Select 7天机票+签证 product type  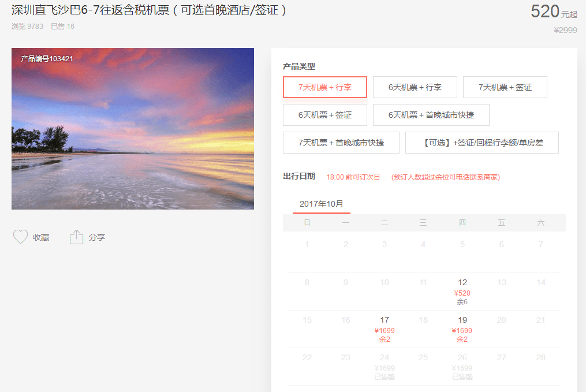pyautogui.click(x=505, y=87)
